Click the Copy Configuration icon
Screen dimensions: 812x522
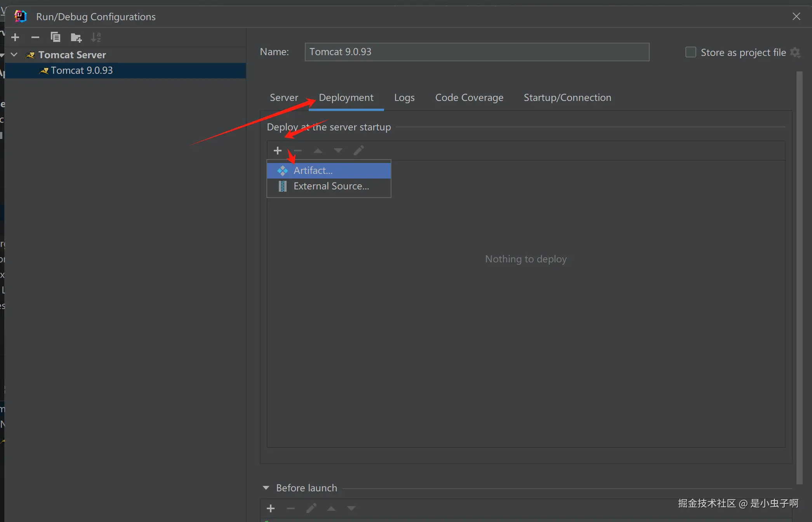click(x=56, y=37)
